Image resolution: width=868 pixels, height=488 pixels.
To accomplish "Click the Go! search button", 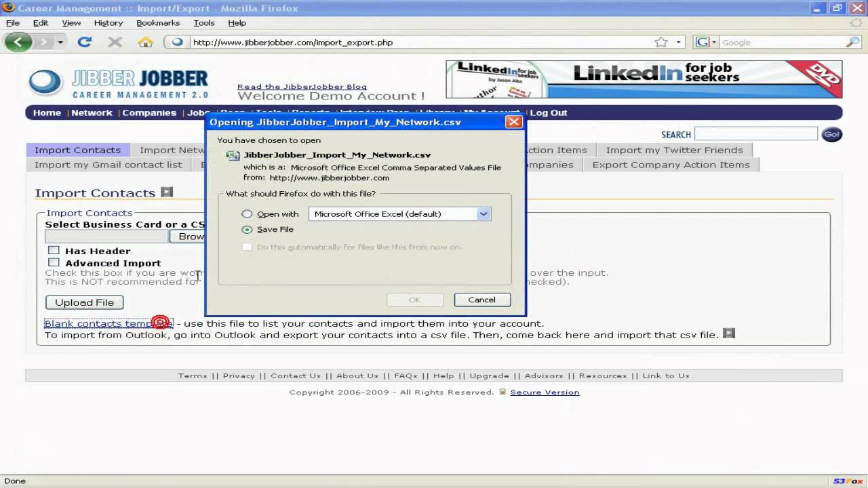I will pos(831,134).
